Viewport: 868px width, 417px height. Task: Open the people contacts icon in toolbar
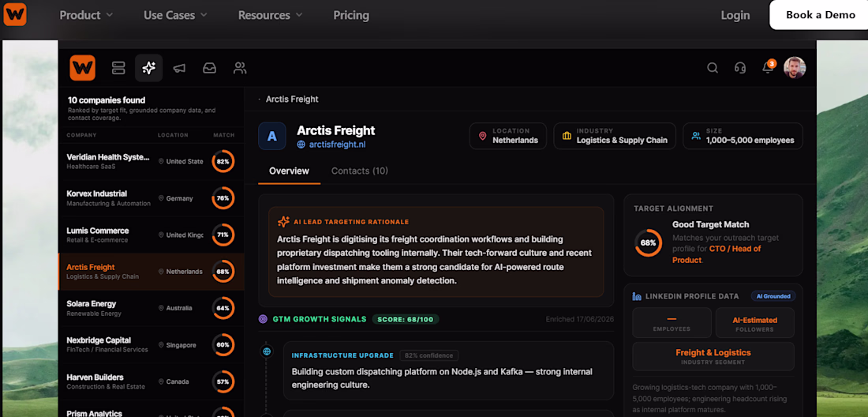(240, 68)
